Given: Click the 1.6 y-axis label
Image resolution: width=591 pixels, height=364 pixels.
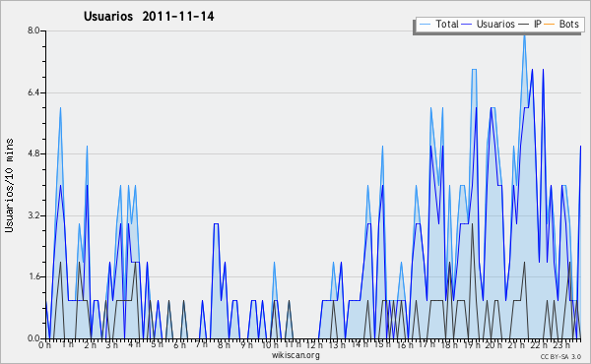Looking at the screenshot, I should click(x=33, y=276).
